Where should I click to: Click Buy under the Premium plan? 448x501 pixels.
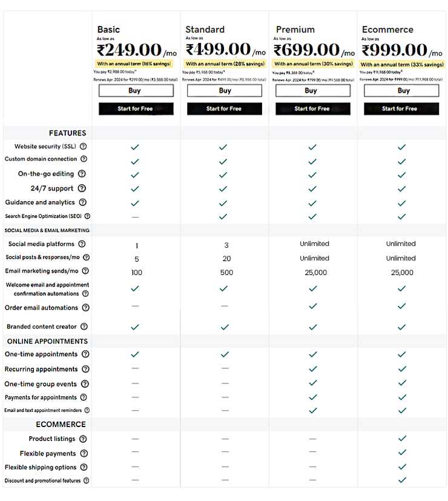(x=312, y=90)
